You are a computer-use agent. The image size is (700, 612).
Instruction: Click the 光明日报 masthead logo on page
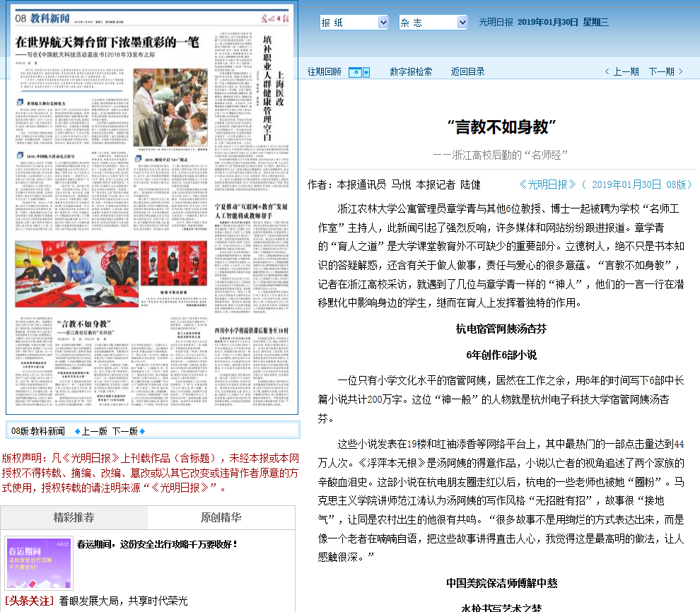click(x=274, y=18)
